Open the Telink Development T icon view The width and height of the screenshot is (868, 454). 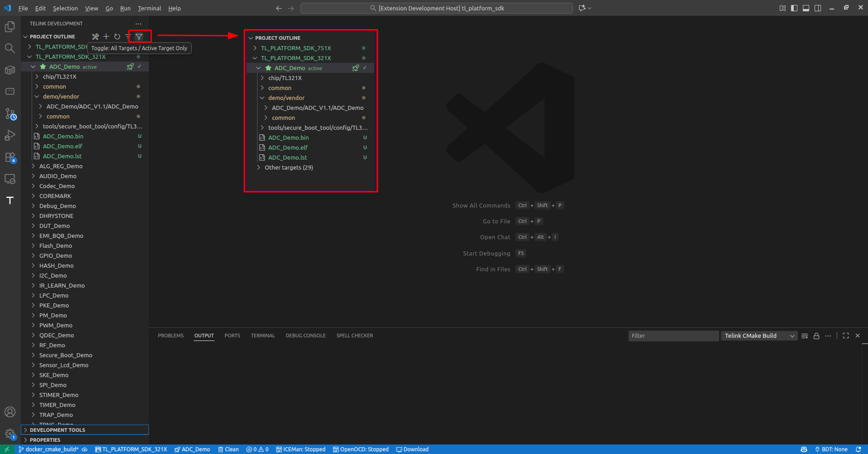(x=10, y=200)
